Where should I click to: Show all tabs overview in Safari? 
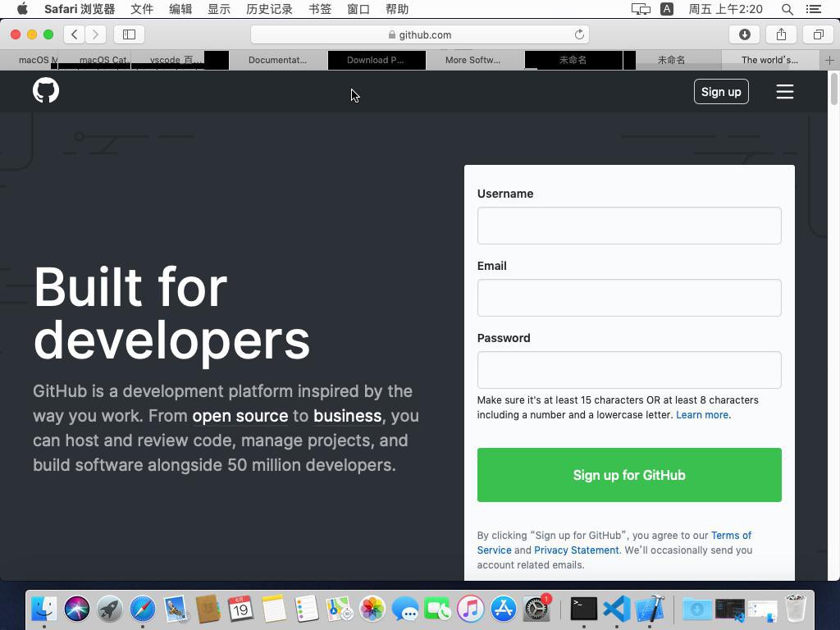click(x=818, y=34)
